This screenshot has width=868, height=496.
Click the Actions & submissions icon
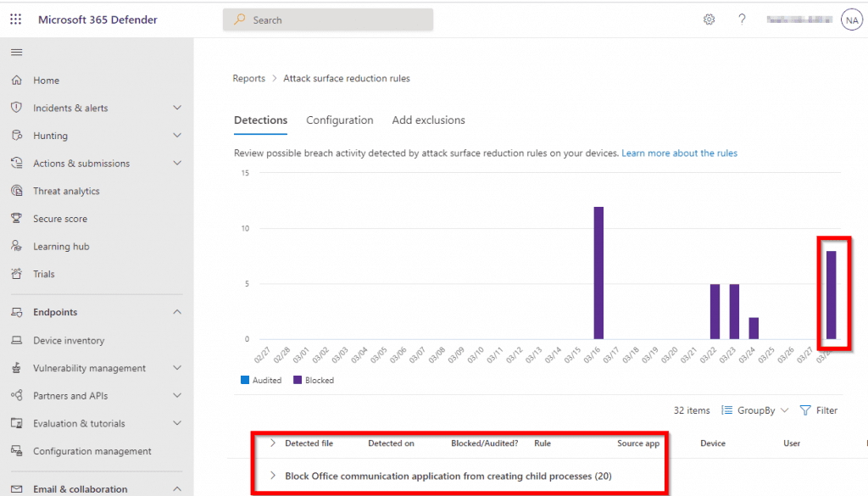[17, 163]
